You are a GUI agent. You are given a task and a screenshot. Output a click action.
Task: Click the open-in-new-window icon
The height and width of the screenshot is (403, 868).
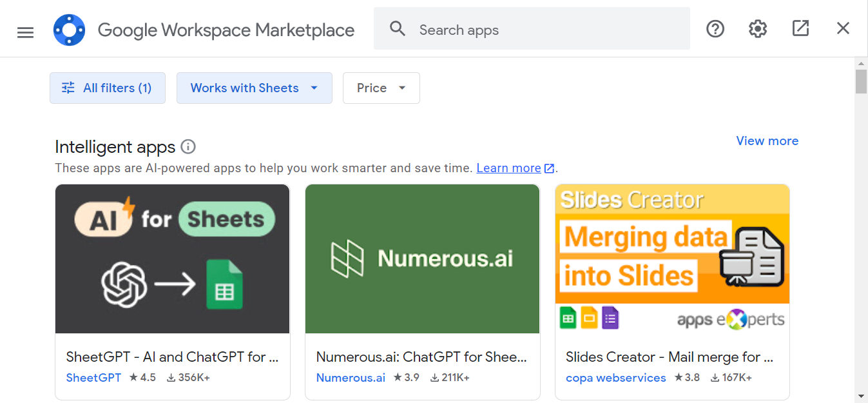[800, 28]
